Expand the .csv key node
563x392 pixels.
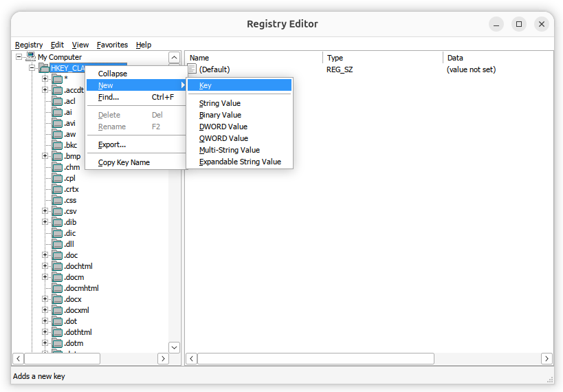(45, 211)
